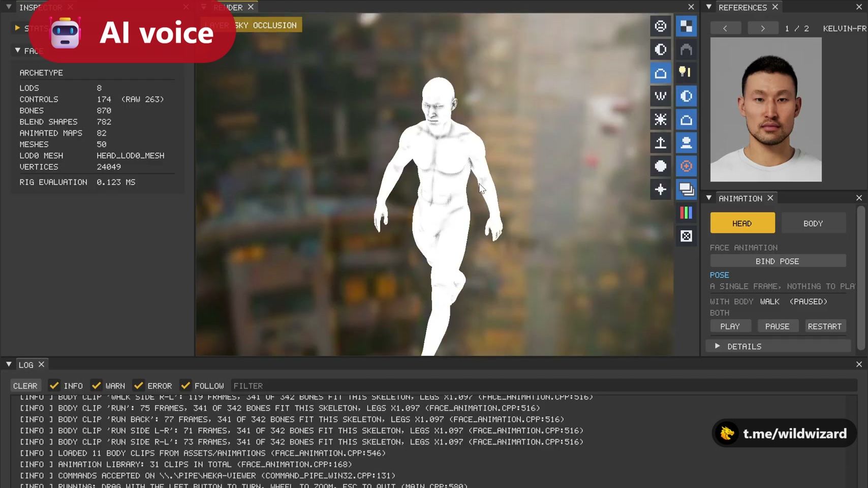Toggle the orange target circle icon
Image resolution: width=868 pixels, height=488 pixels.
click(686, 166)
